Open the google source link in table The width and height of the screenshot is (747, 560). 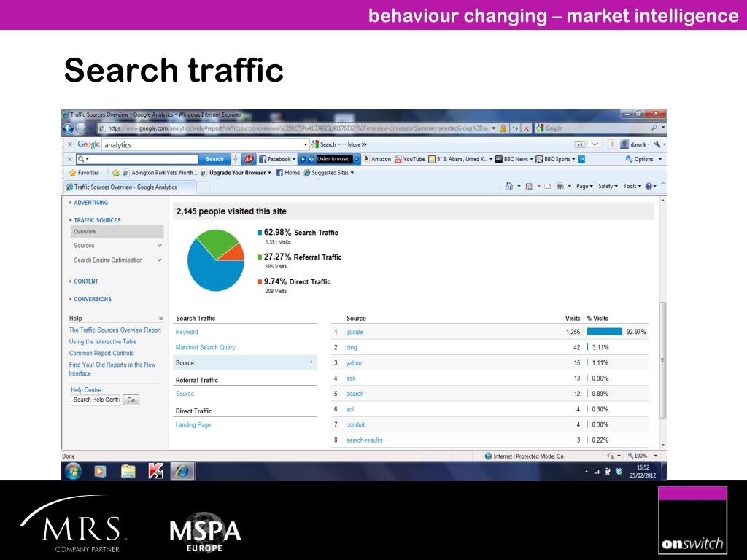pyautogui.click(x=355, y=332)
